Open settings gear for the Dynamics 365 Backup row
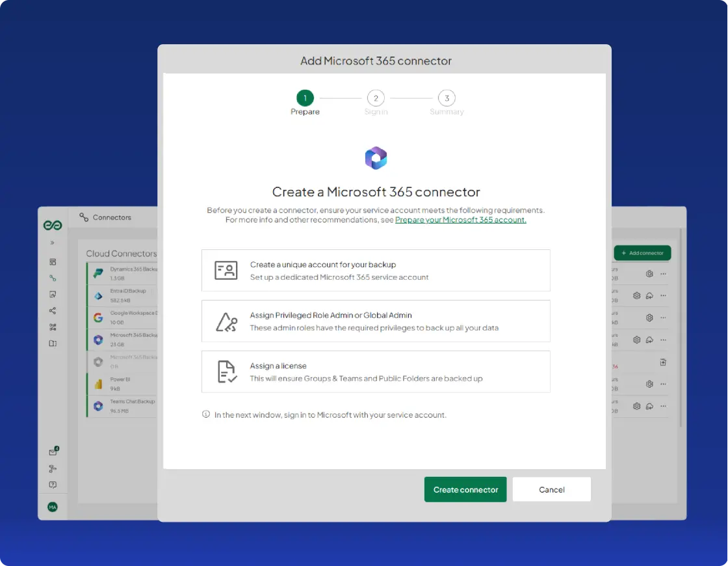The image size is (728, 566). [649, 274]
